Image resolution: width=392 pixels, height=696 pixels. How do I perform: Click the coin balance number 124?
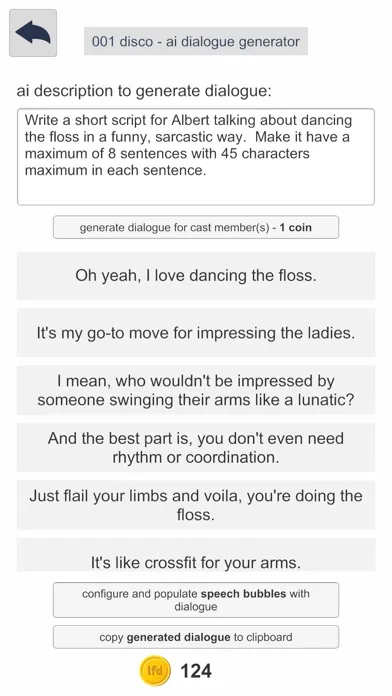coord(196,671)
